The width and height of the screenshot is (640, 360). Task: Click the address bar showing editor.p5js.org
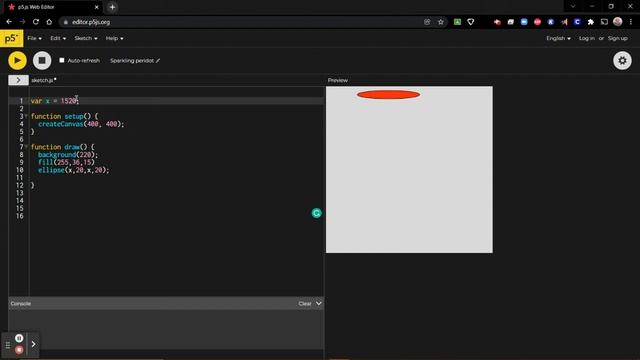[241, 22]
